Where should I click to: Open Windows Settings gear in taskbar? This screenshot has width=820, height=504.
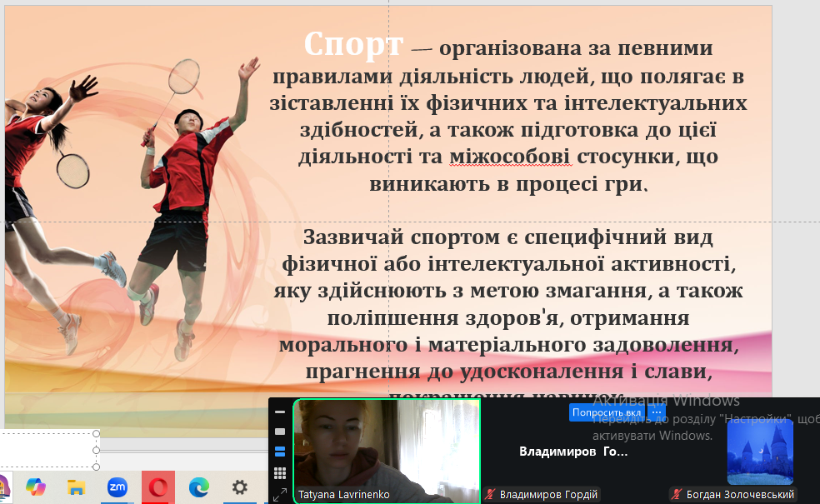(x=240, y=487)
